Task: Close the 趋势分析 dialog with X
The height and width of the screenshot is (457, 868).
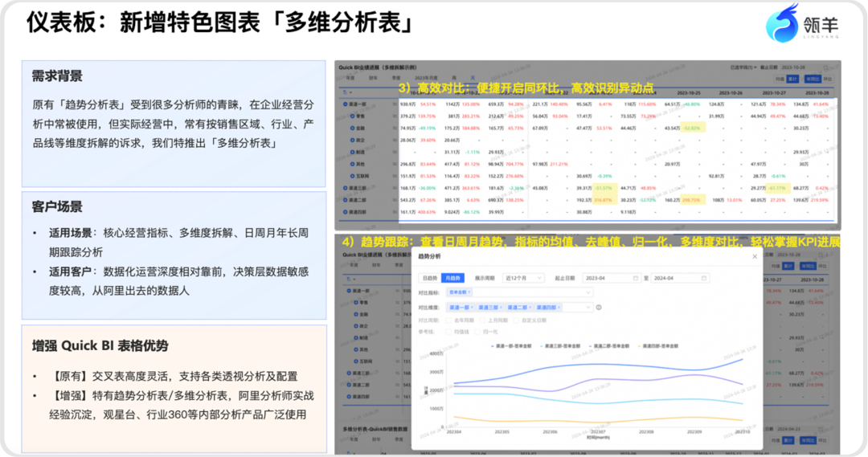Action: (x=755, y=257)
